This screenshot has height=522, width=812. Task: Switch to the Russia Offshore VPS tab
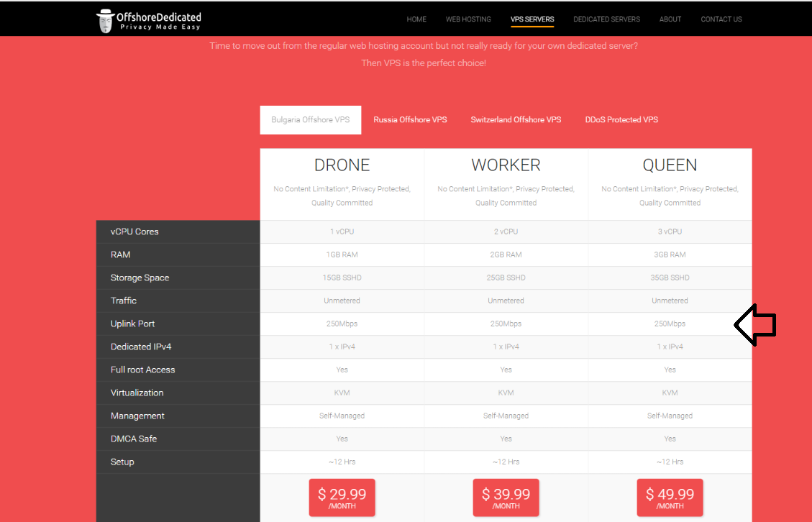[x=410, y=120]
